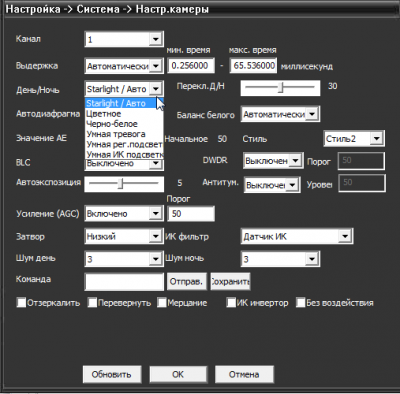Open the ИК фильтр dropdown Датчик ИК
This screenshot has height=394, width=400.
click(297, 236)
